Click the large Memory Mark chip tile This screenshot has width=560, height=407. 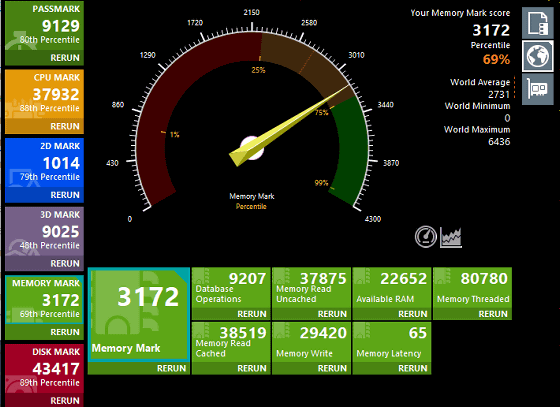[x=139, y=314]
